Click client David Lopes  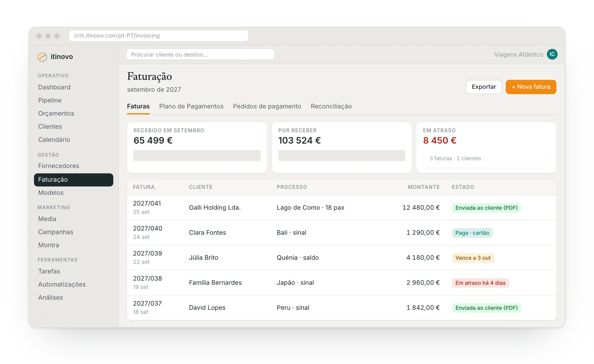(x=207, y=308)
